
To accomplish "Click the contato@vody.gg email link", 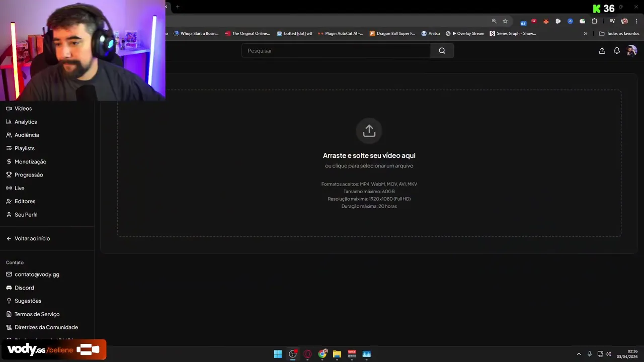I will point(32,275).
